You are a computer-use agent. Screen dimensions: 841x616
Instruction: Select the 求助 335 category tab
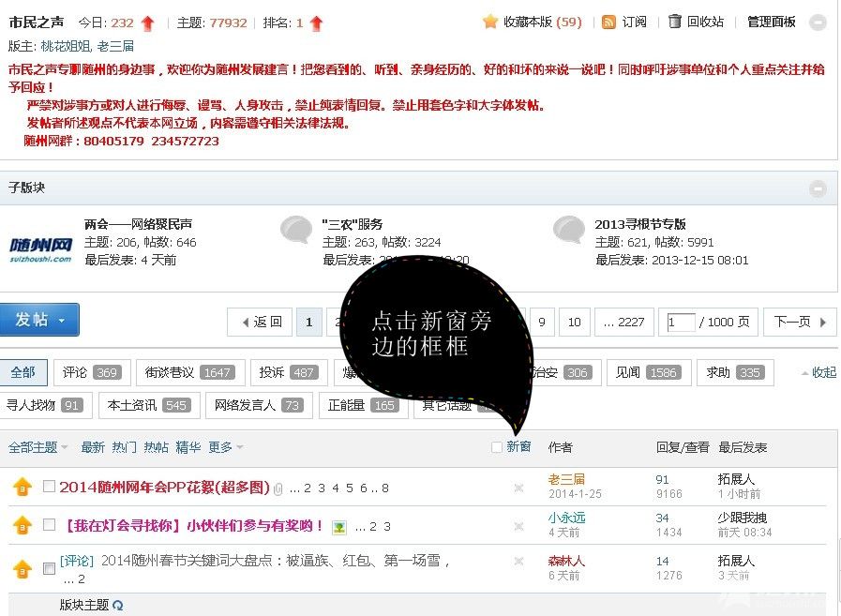[x=735, y=372]
